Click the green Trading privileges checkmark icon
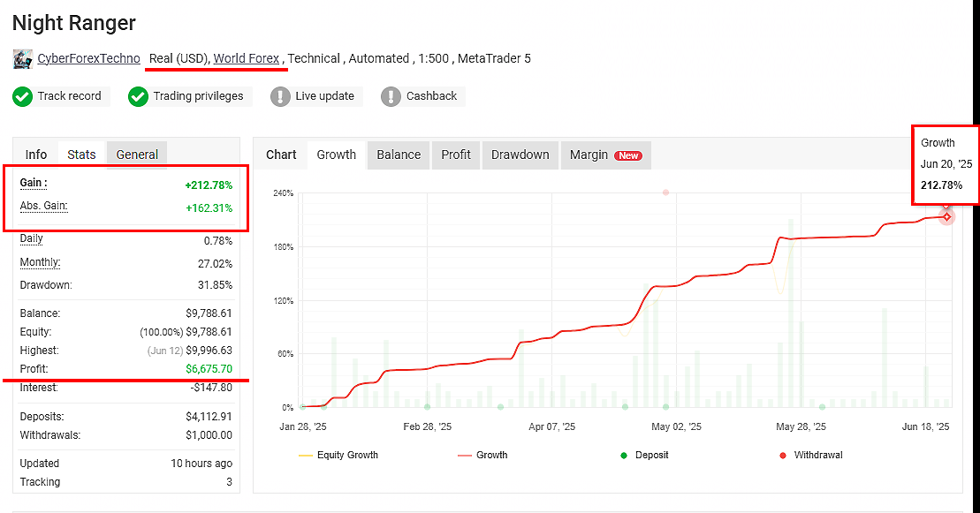Image resolution: width=980 pixels, height=513 pixels. click(138, 97)
